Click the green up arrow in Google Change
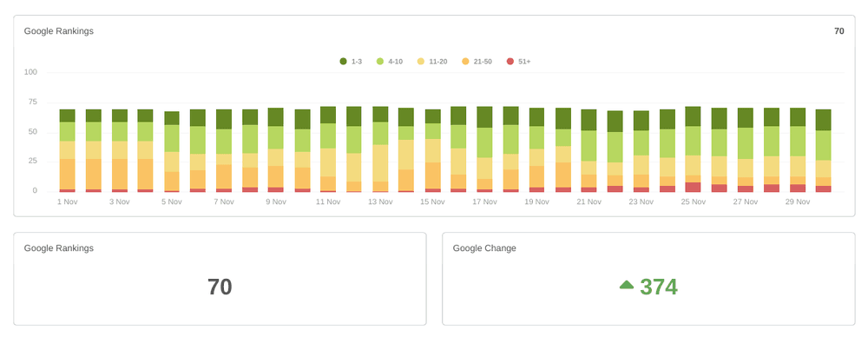The width and height of the screenshot is (868, 337). (x=627, y=285)
